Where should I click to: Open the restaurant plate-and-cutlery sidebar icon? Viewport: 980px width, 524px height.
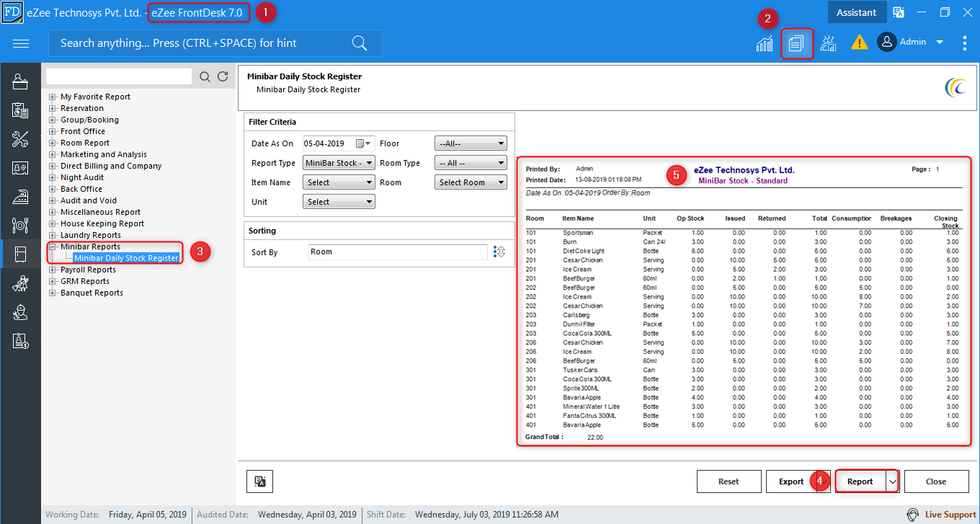point(20,226)
